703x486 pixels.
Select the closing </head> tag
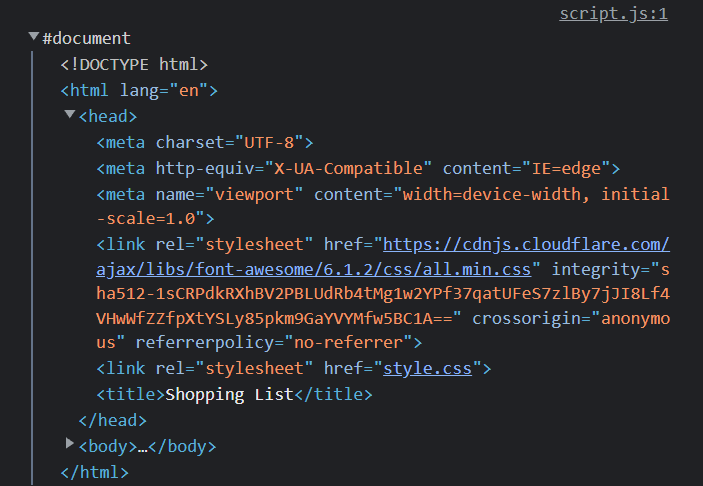[112, 420]
